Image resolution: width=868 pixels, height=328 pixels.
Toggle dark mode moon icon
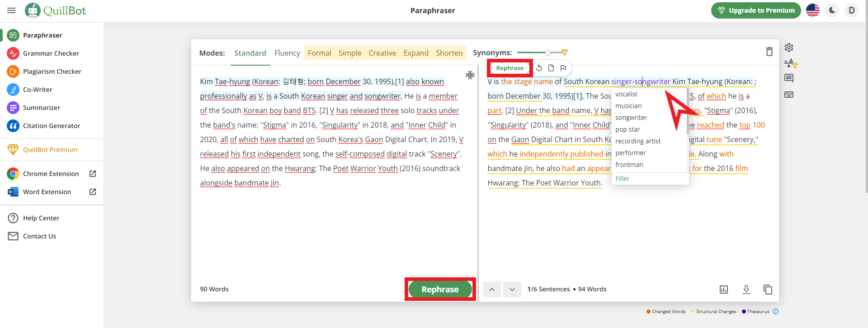pyautogui.click(x=832, y=10)
